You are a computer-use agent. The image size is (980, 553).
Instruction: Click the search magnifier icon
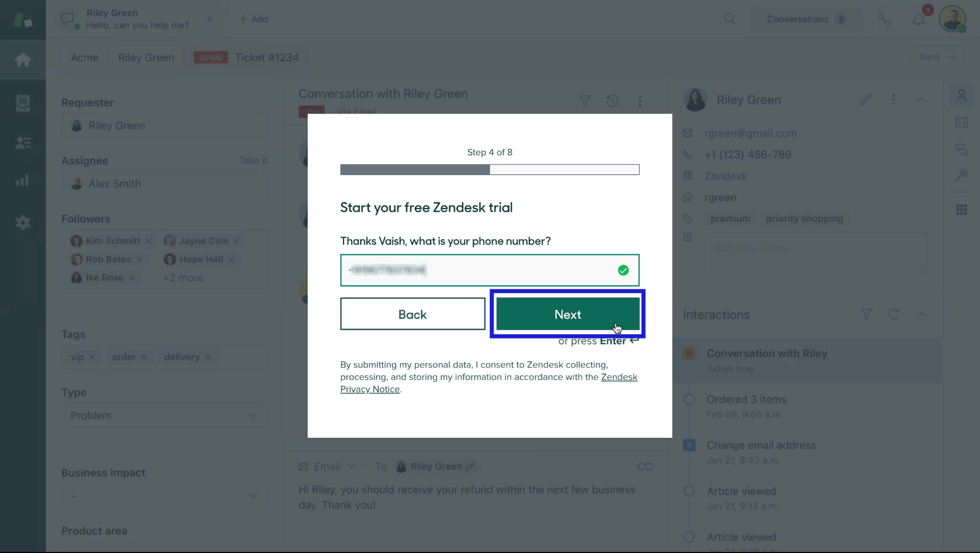(730, 19)
